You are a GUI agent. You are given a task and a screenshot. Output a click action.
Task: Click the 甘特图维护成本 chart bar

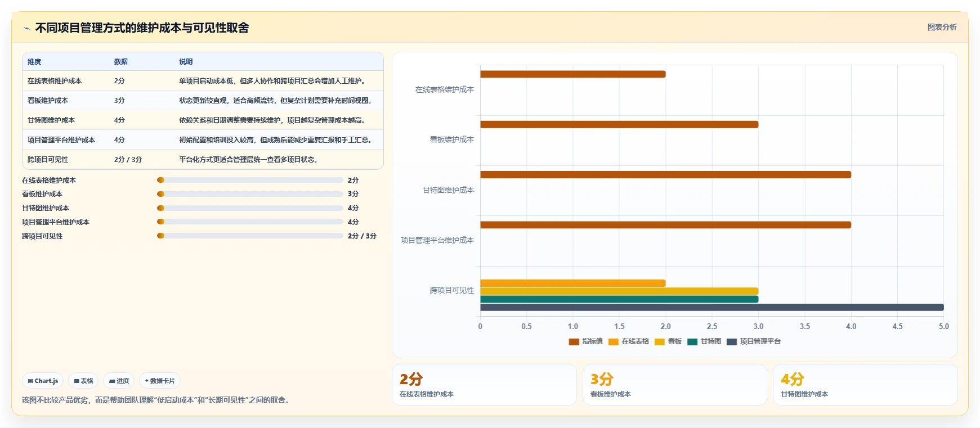coord(665,174)
